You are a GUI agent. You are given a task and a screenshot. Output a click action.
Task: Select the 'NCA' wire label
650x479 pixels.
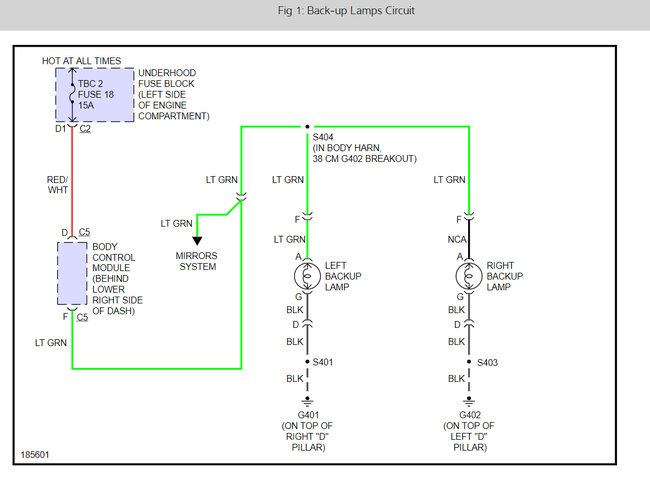point(457,240)
